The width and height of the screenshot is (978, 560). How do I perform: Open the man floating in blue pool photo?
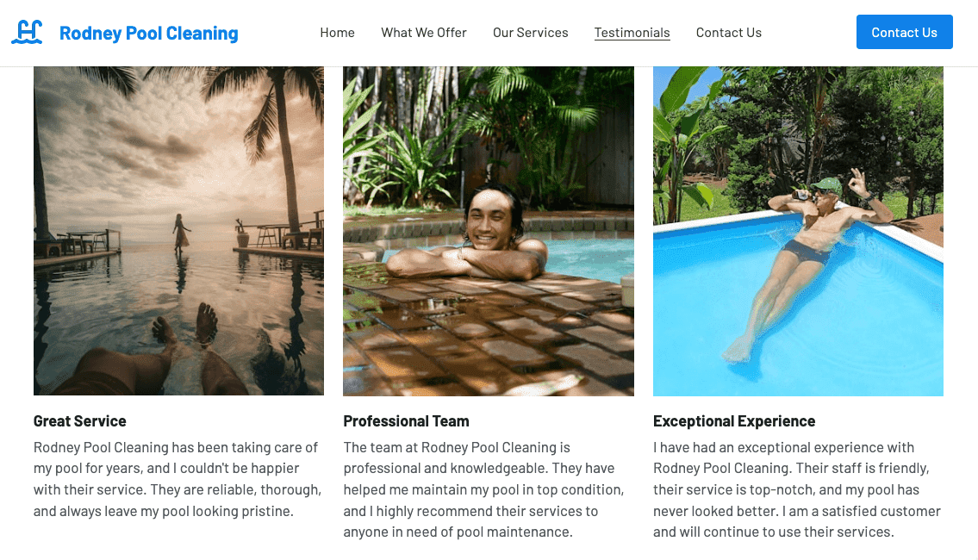[x=798, y=228]
